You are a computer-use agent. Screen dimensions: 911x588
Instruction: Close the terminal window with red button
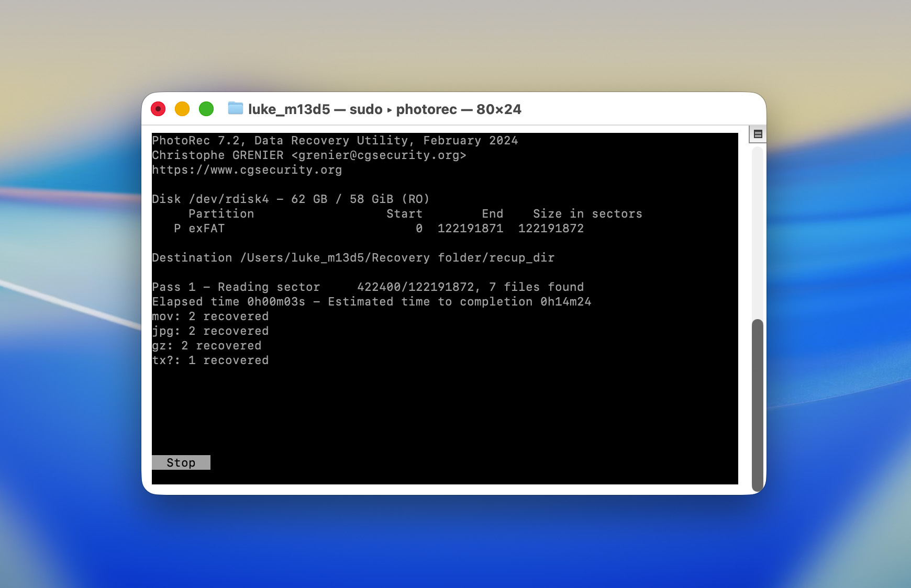pyautogui.click(x=158, y=109)
